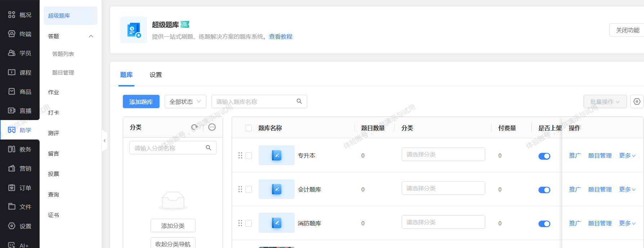
Task: Check the 会计题库 row checkbox
Action: (x=249, y=190)
